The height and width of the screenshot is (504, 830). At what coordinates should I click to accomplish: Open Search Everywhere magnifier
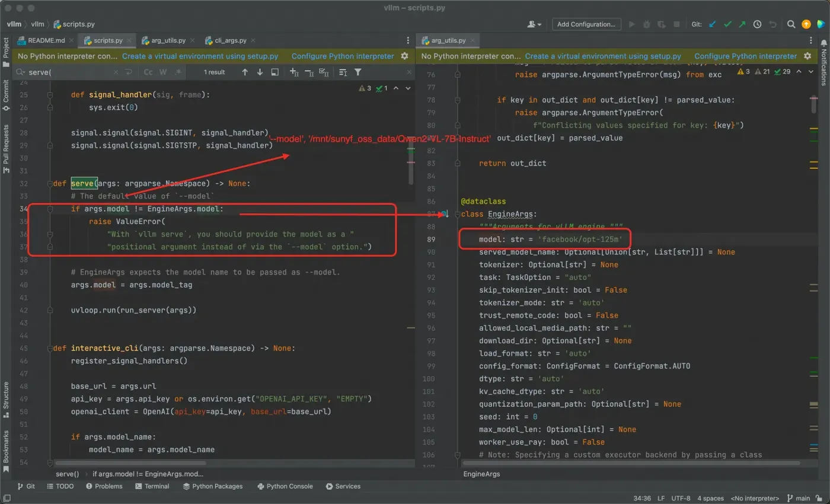(x=791, y=24)
